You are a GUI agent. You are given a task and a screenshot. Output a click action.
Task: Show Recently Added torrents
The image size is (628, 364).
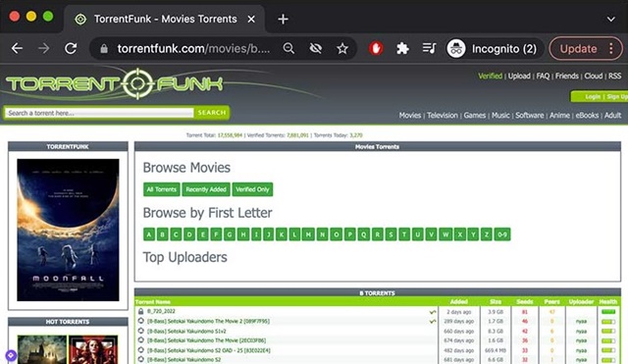[x=206, y=189]
